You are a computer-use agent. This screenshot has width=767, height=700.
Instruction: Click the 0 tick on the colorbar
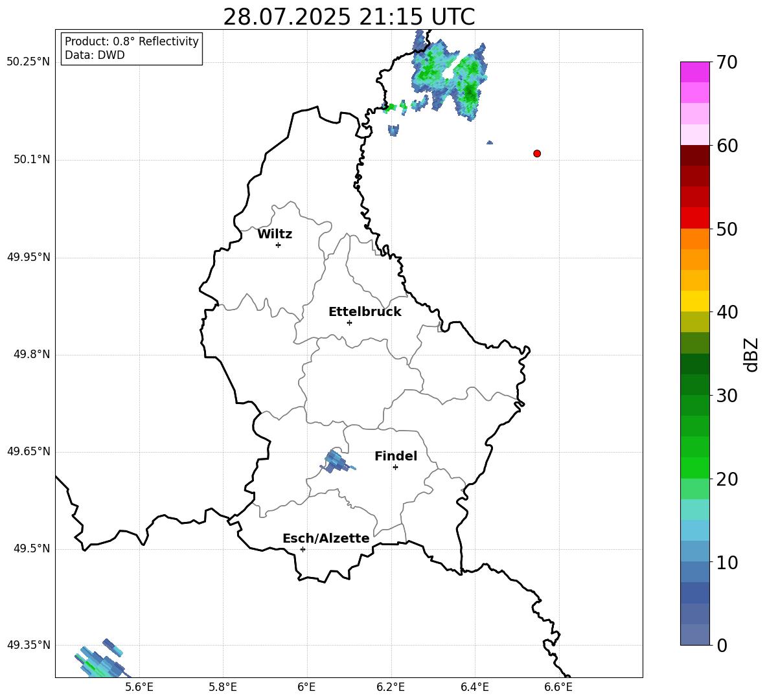click(x=722, y=645)
